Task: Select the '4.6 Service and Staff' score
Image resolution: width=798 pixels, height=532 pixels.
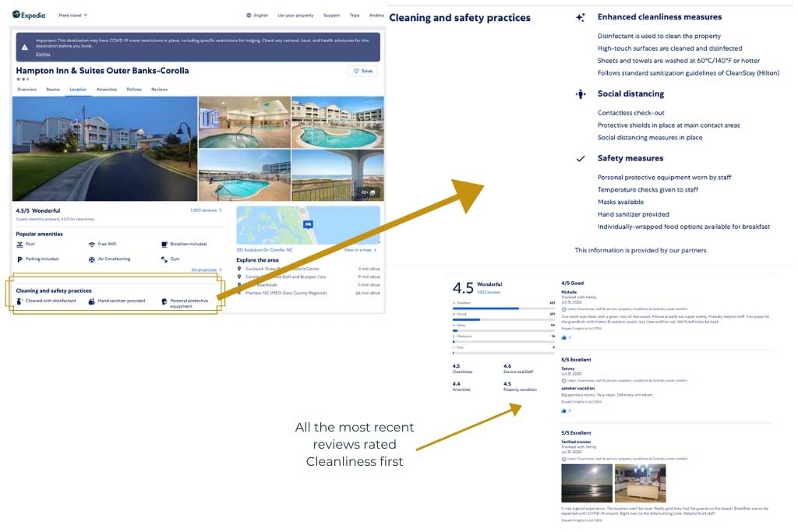Action: pos(518,368)
